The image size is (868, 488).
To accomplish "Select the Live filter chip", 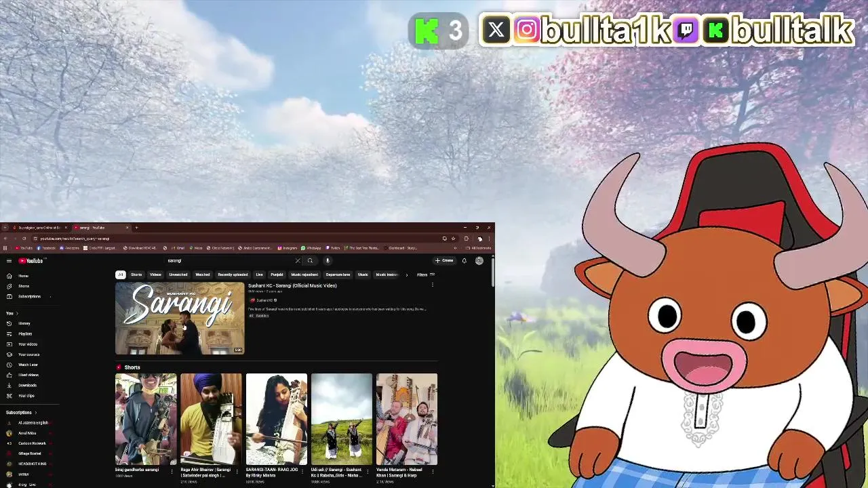I will 259,274.
